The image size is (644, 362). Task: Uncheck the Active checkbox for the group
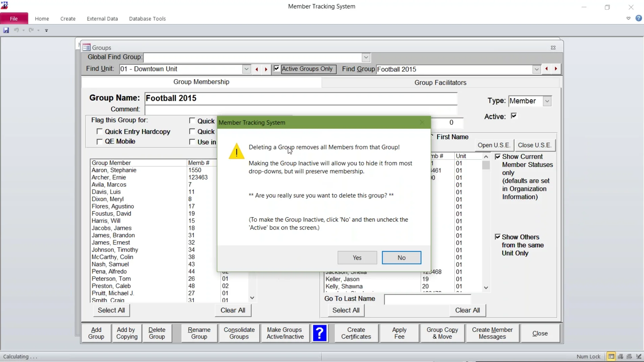(x=514, y=116)
